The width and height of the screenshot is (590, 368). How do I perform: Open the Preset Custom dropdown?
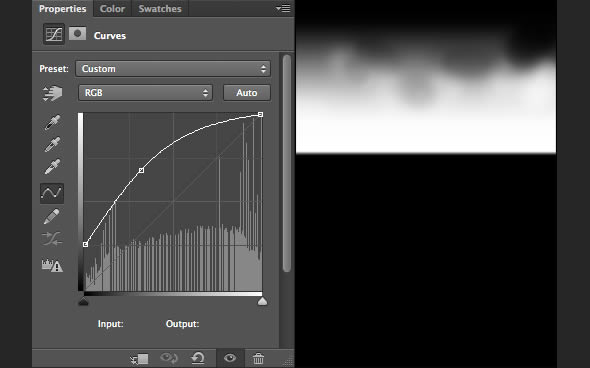pyautogui.click(x=173, y=69)
